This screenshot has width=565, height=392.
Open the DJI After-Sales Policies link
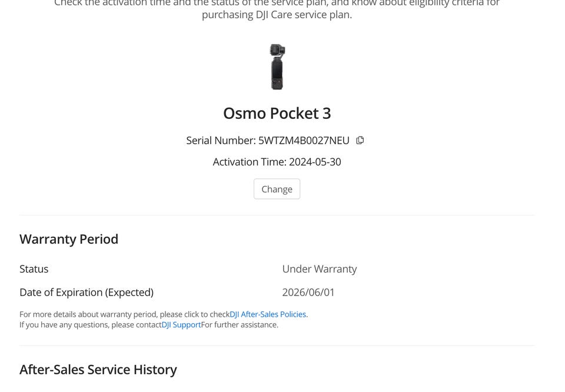(268, 314)
